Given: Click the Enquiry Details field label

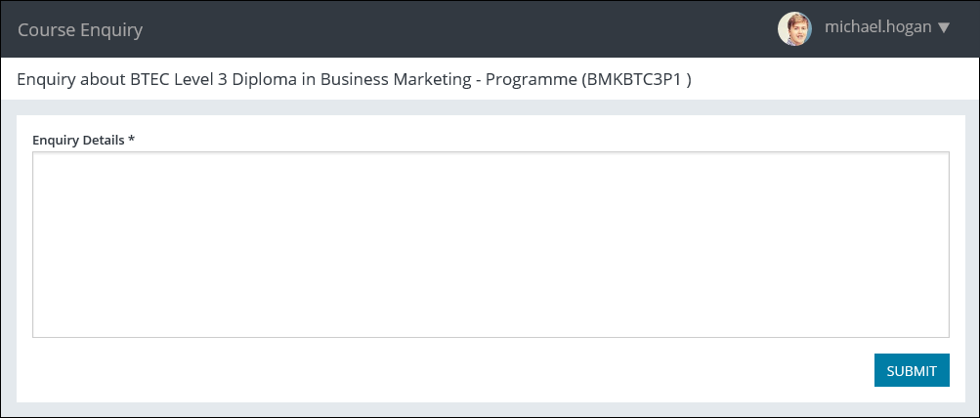Looking at the screenshot, I should (78, 140).
